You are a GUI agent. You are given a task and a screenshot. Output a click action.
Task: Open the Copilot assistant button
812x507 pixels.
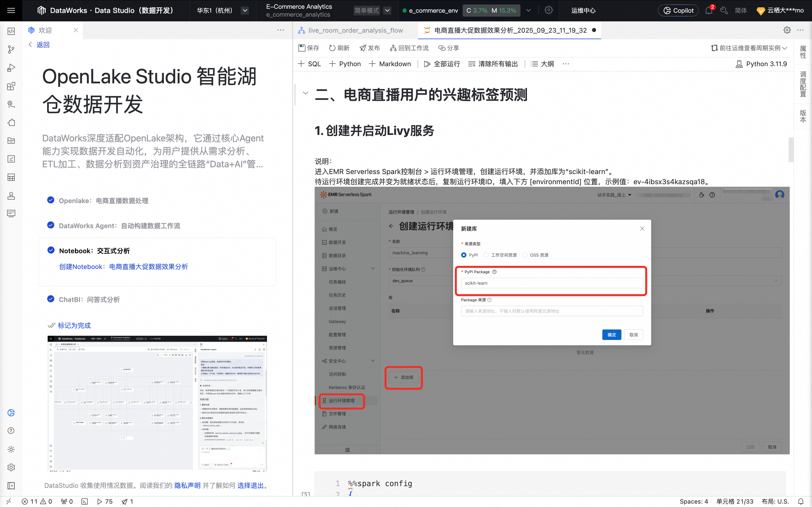(x=678, y=11)
